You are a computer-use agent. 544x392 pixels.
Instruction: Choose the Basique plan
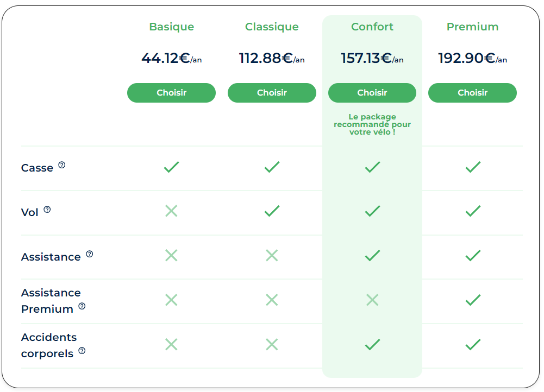(171, 93)
